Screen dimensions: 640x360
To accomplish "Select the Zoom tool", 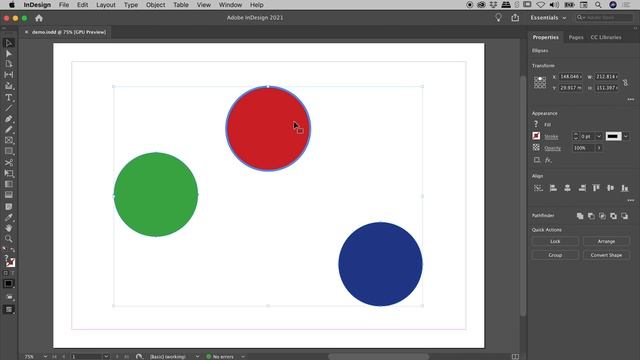I will click(9, 239).
